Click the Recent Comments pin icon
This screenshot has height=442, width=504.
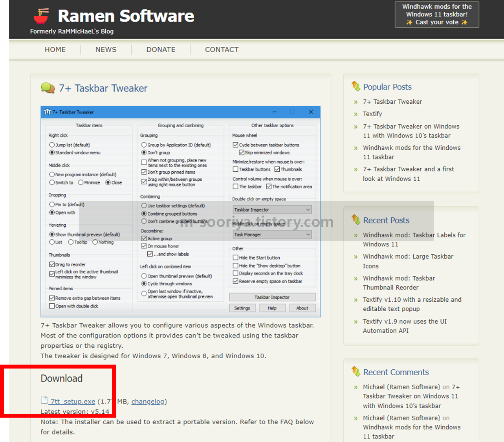pyautogui.click(x=356, y=371)
